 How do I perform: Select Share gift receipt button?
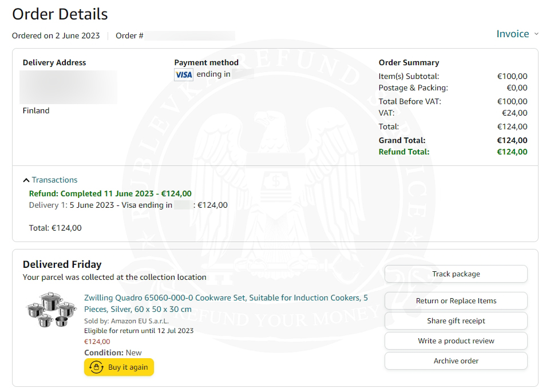pos(456,320)
